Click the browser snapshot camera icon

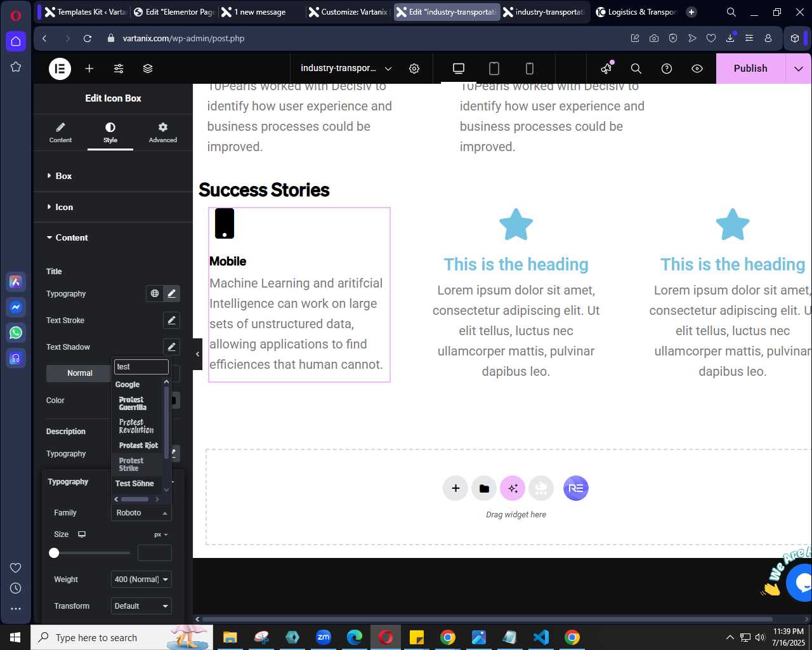coord(654,38)
